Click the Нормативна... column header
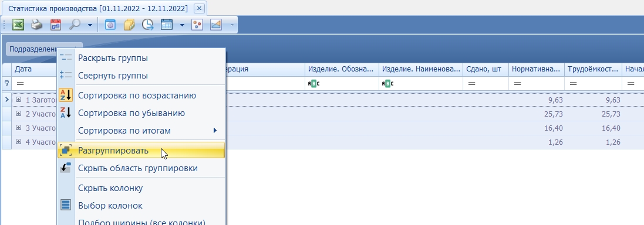 (x=537, y=70)
